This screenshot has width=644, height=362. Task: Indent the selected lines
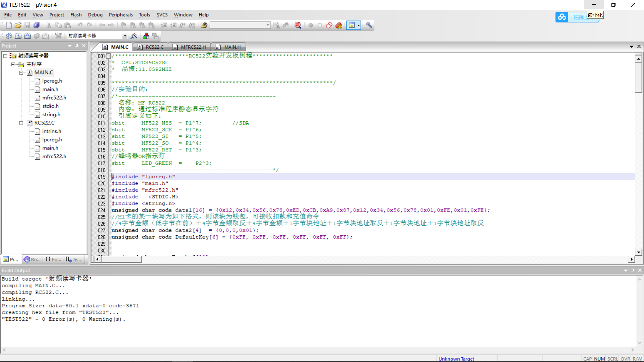164,25
